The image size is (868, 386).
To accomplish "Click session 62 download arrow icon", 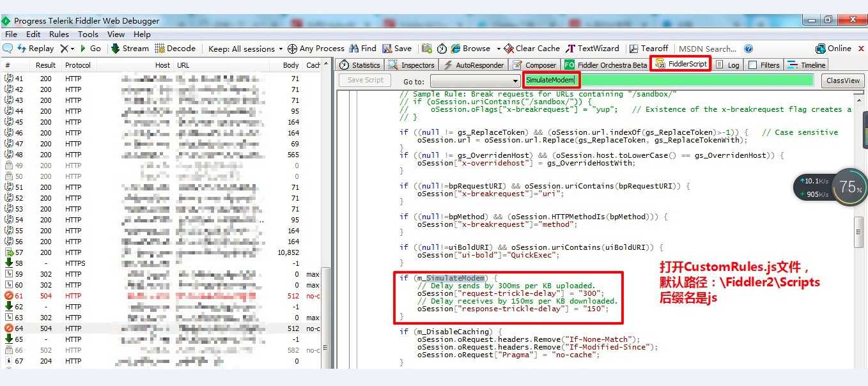I will tap(9, 307).
